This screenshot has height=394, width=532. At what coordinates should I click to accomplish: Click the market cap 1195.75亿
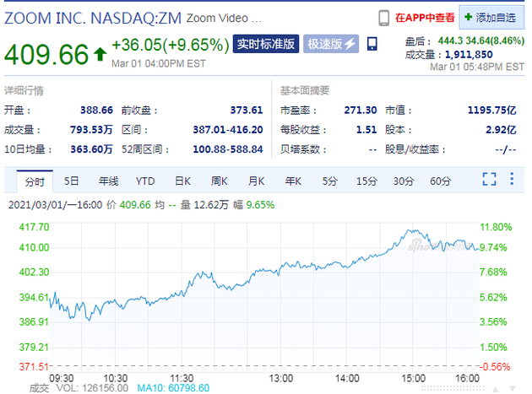pos(491,111)
